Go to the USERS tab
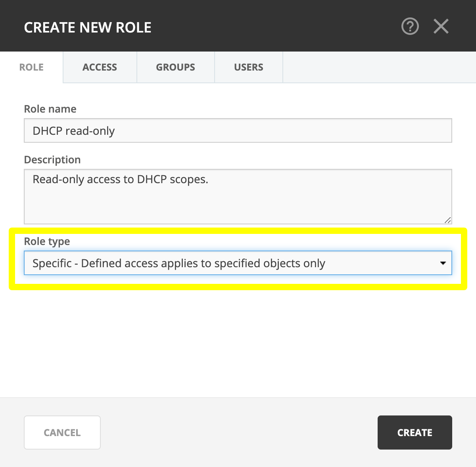This screenshot has width=476, height=467. click(248, 67)
